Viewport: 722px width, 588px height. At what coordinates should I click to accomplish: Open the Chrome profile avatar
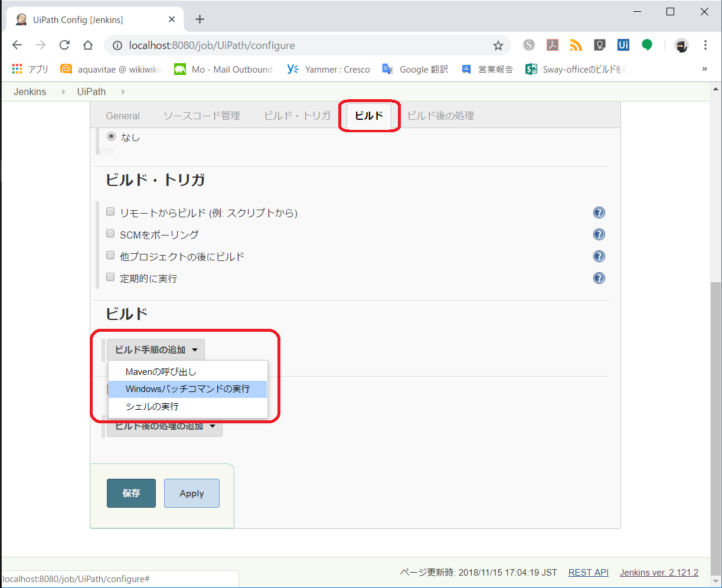(x=682, y=45)
